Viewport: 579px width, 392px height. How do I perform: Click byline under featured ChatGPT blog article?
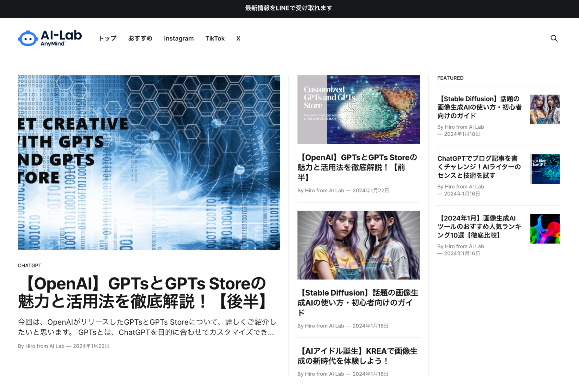point(461,190)
